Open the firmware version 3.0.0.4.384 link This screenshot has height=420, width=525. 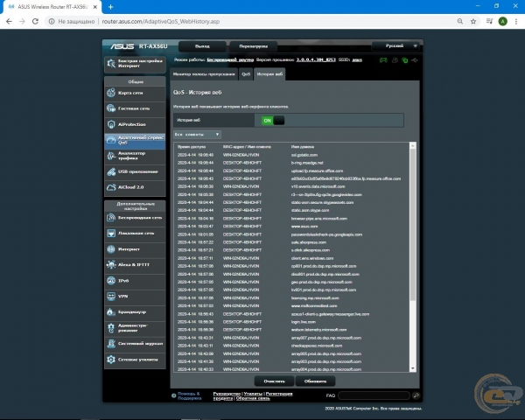point(316,60)
